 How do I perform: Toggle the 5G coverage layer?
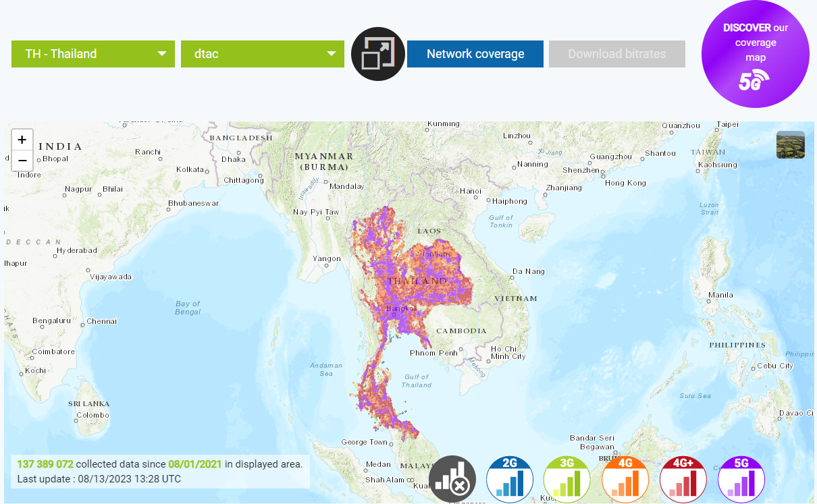pos(741,479)
